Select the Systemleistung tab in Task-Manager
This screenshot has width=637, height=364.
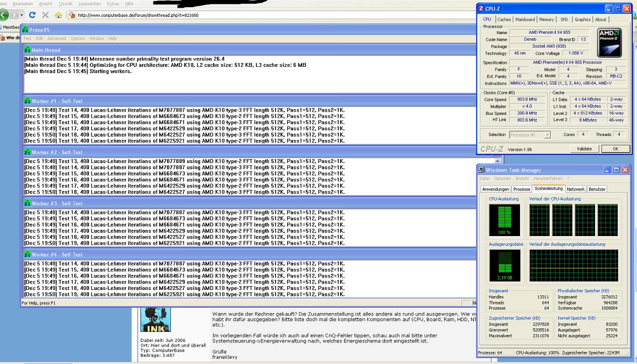(x=548, y=188)
